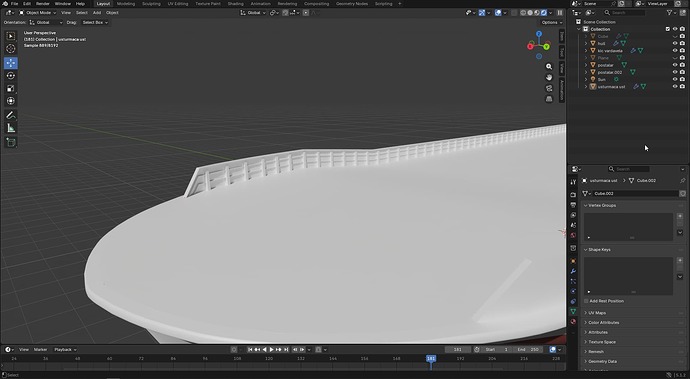Play the animation forward
Screen dimensions: 690x379
272,350
